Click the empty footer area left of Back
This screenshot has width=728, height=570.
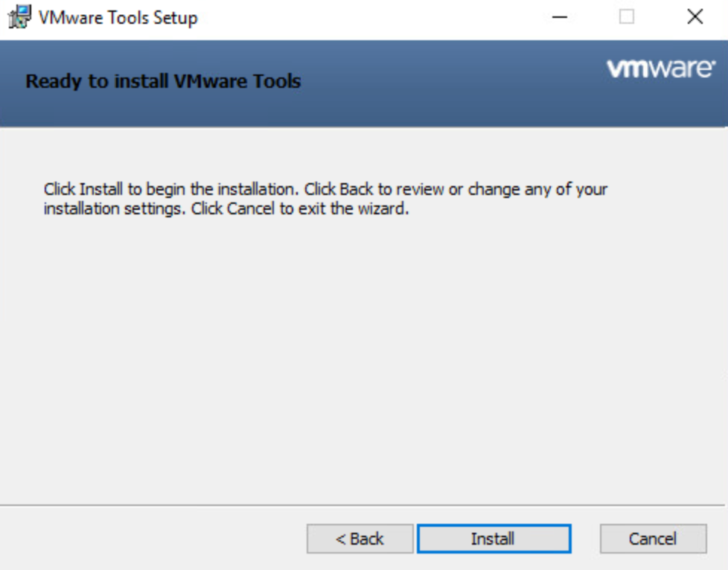(149, 539)
